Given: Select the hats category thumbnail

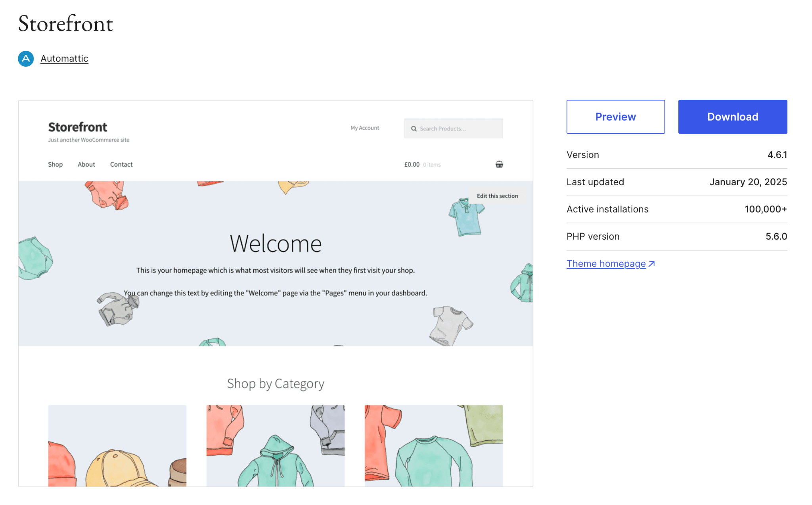Looking at the screenshot, I should click(117, 445).
